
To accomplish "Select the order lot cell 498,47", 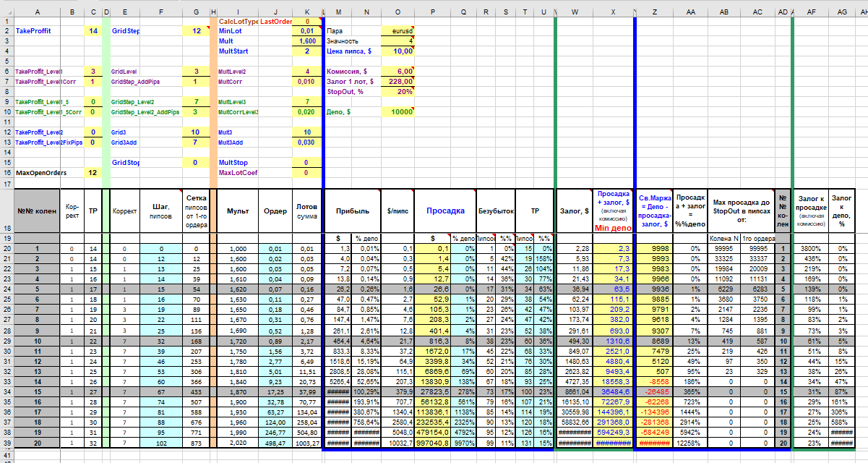I will tap(275, 443).
